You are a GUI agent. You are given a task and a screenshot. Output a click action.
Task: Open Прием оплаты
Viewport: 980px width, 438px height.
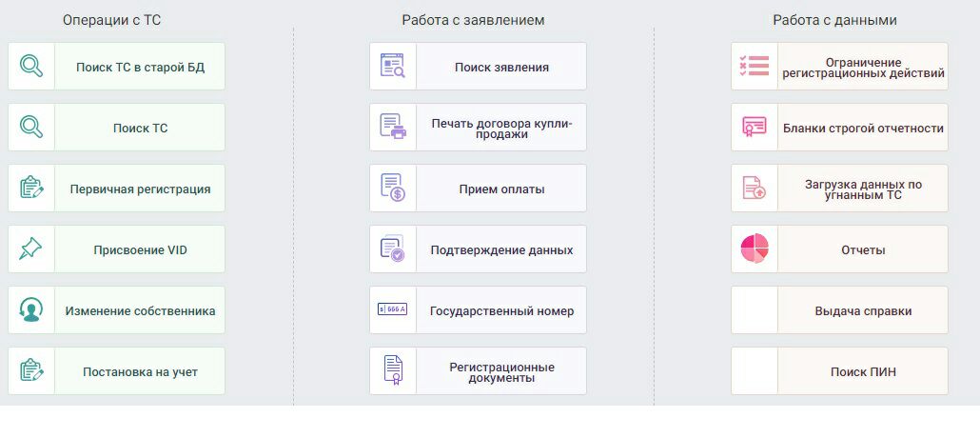pos(479,188)
